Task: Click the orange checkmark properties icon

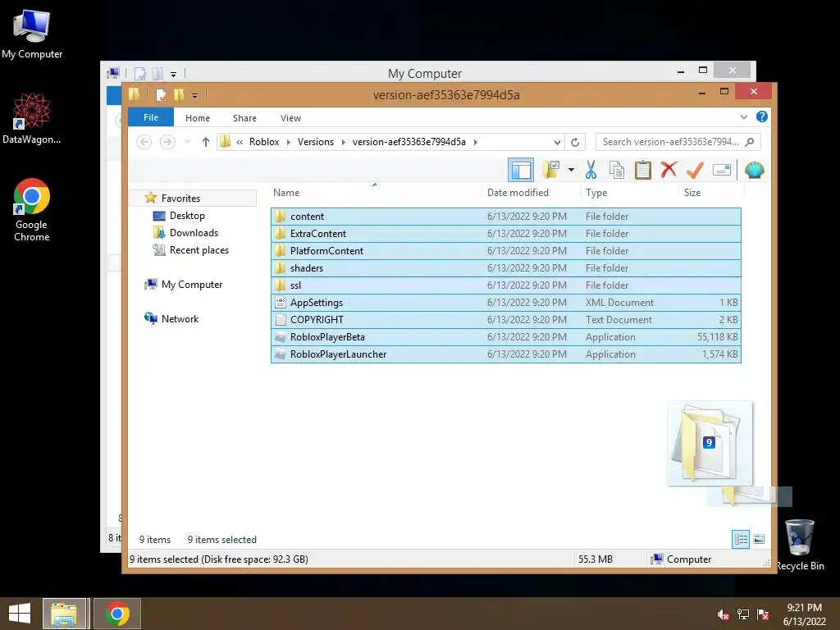Action: 695,171
